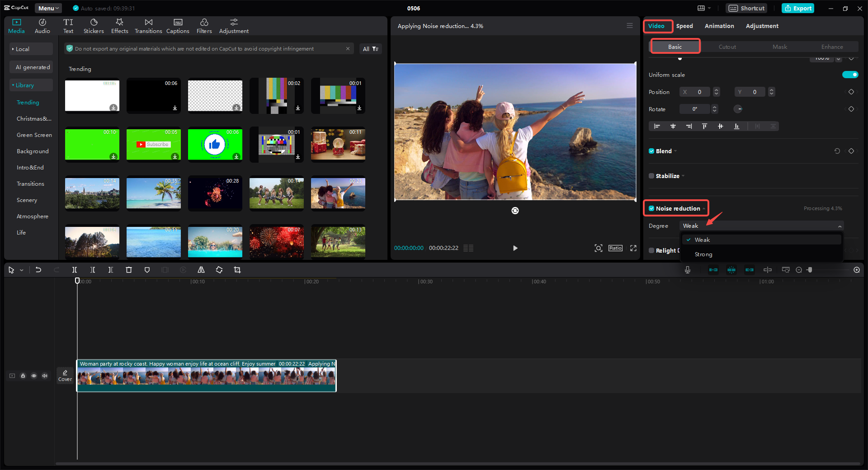Image resolution: width=868 pixels, height=470 pixels.
Task: Switch to the Animation tab
Action: click(x=719, y=26)
